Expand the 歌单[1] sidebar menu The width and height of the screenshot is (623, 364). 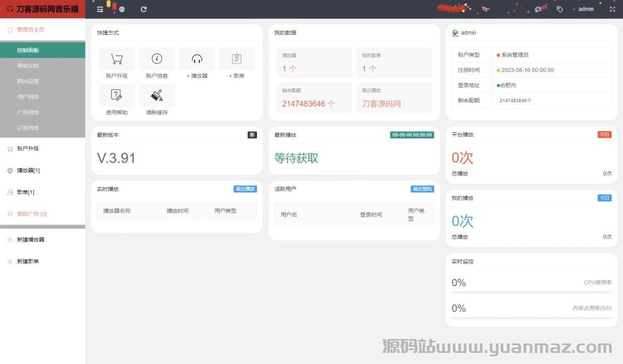click(26, 192)
